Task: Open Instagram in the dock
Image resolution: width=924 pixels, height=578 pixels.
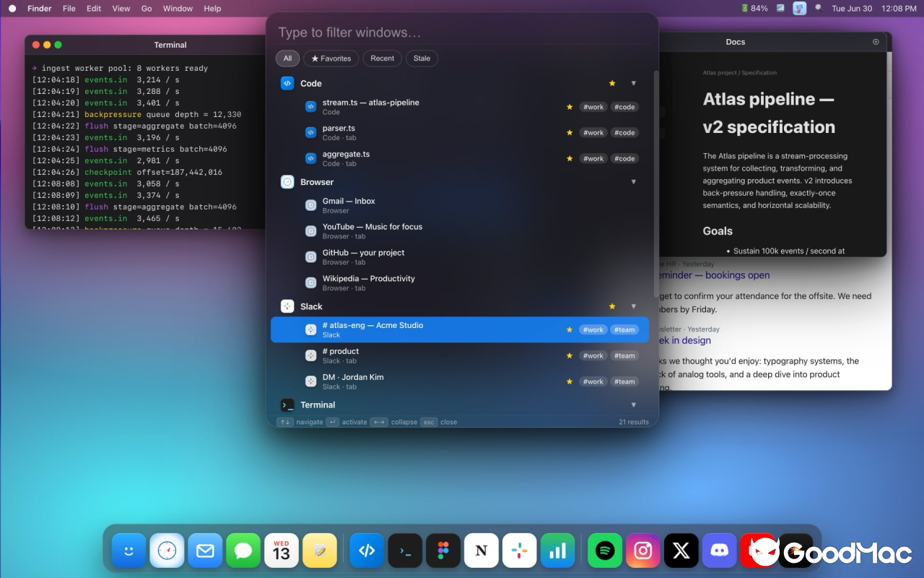Action: [x=643, y=551]
